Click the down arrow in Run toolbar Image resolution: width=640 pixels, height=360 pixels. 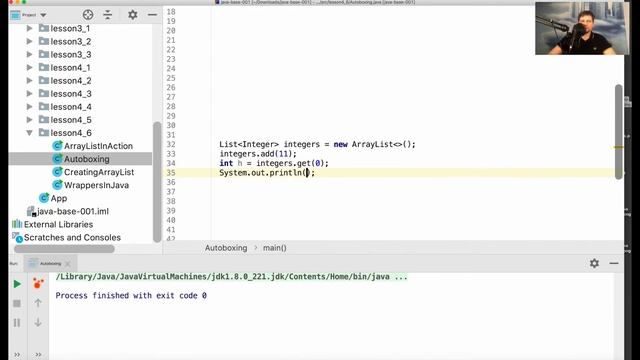[38, 322]
